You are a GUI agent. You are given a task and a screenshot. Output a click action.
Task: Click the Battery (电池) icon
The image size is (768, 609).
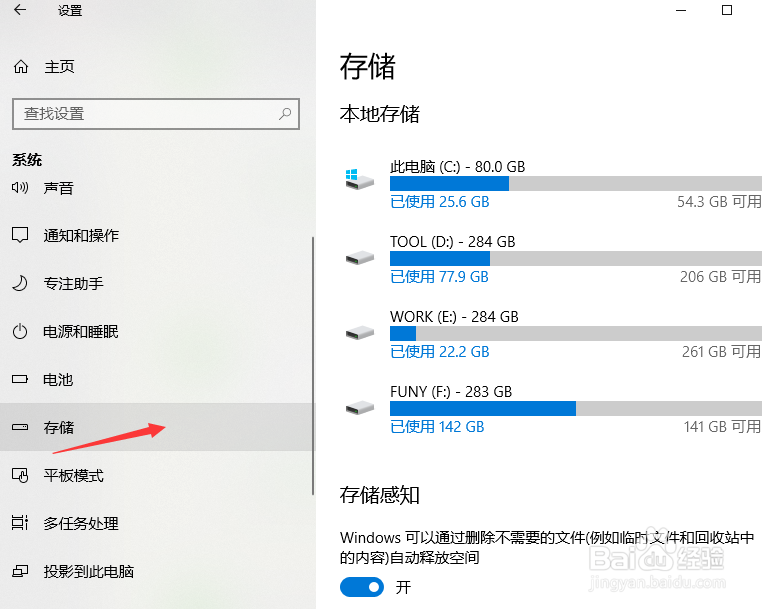coord(20,379)
